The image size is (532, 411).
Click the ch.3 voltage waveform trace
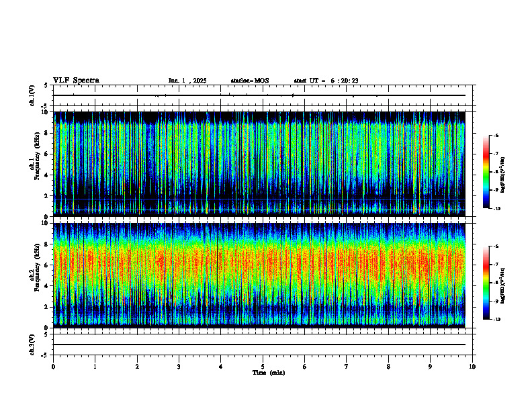(x=259, y=345)
